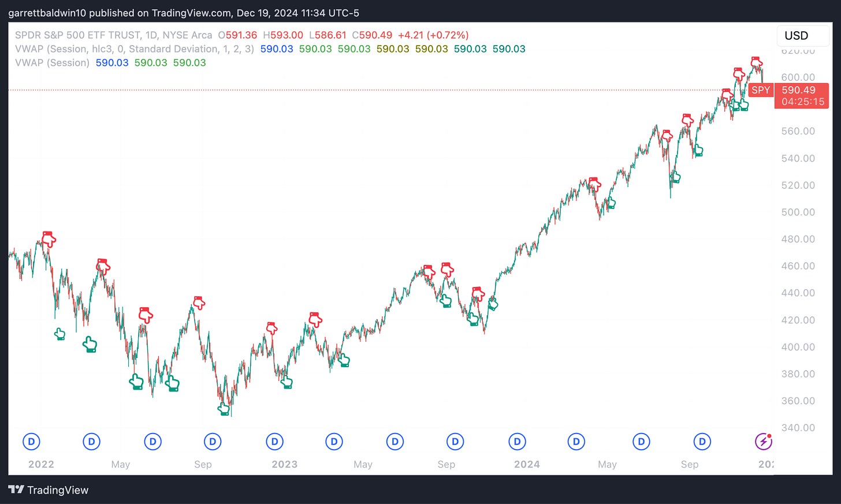This screenshot has height=504, width=841.
Task: Click the change value +4.21 (+0.72%)
Action: [433, 35]
